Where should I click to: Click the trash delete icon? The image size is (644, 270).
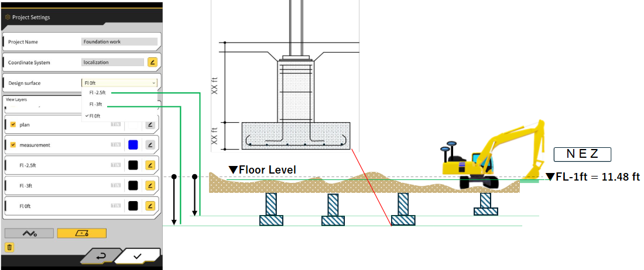coord(10,247)
